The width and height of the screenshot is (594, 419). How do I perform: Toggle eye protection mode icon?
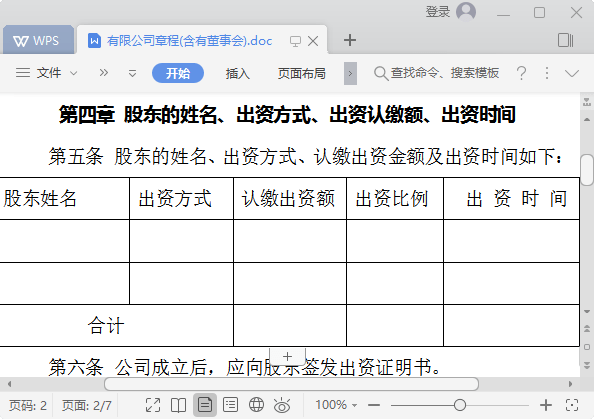[282, 405]
